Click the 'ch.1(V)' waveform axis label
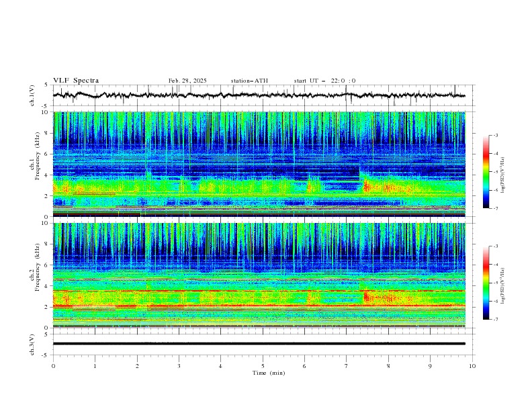Image resolution: width=532 pixels, height=411 pixels. pos(32,95)
